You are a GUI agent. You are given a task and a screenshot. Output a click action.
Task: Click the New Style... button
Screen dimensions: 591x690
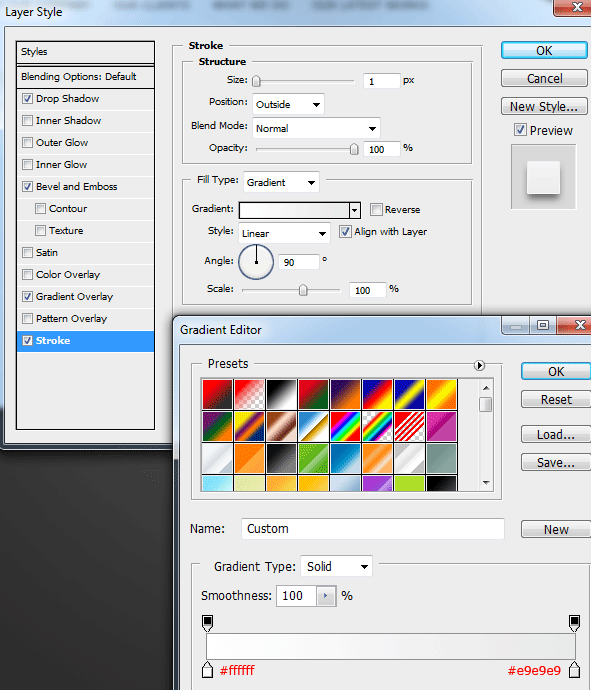pos(544,106)
